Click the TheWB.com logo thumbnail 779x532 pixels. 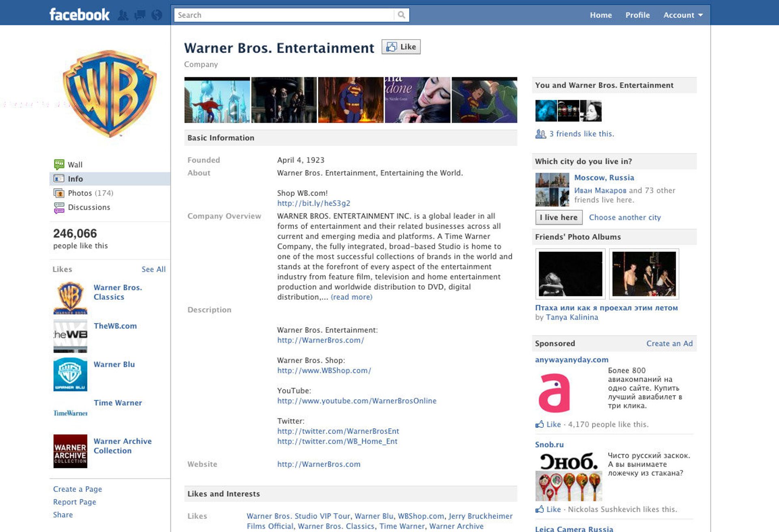pyautogui.click(x=70, y=335)
